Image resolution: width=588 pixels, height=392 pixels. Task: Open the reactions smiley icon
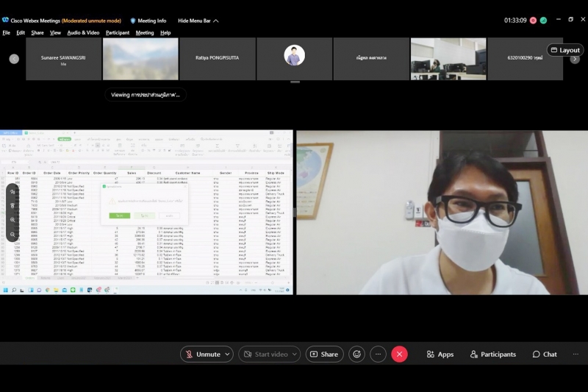pos(357,354)
